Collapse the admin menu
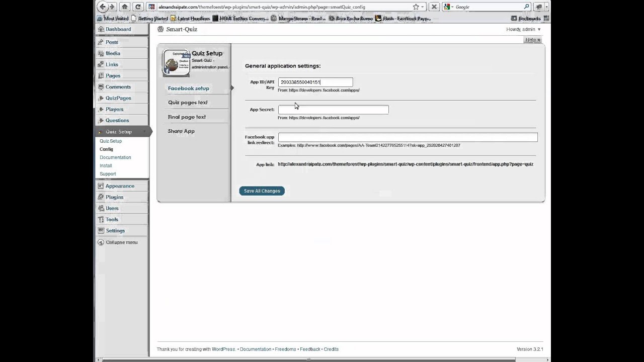Screen dimensions: 644x362 pyautogui.click(x=118, y=242)
